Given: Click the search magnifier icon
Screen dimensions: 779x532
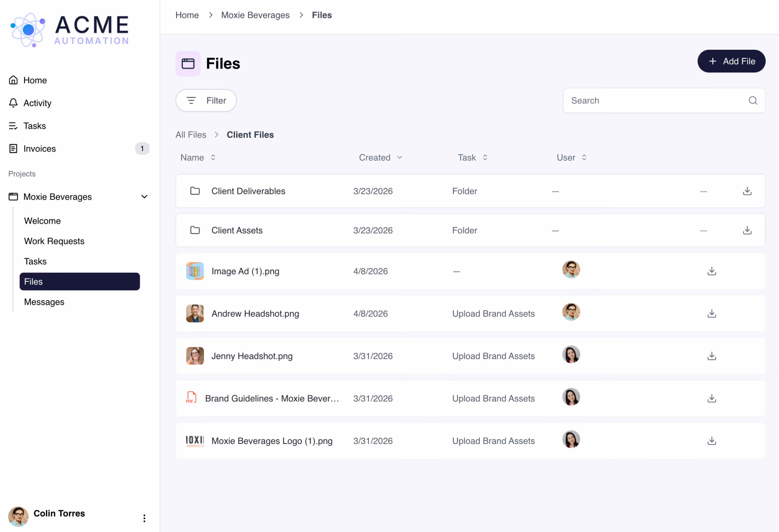Looking at the screenshot, I should (752, 101).
